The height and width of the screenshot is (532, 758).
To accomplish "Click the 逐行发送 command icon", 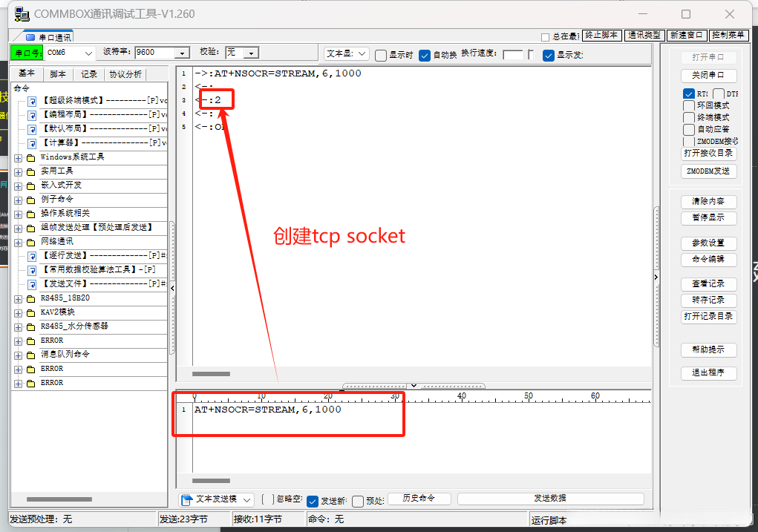I will tap(32, 257).
